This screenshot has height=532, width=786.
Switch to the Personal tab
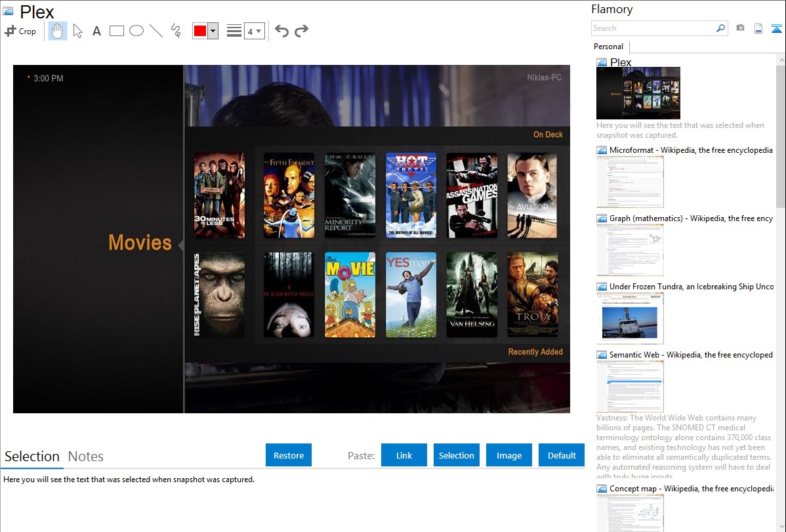coord(609,47)
